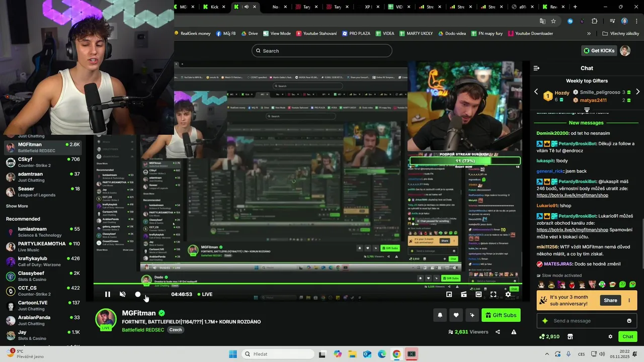This screenshot has width=644, height=362.
Task: Jump to LIVE indicator in player
Action: point(205,294)
